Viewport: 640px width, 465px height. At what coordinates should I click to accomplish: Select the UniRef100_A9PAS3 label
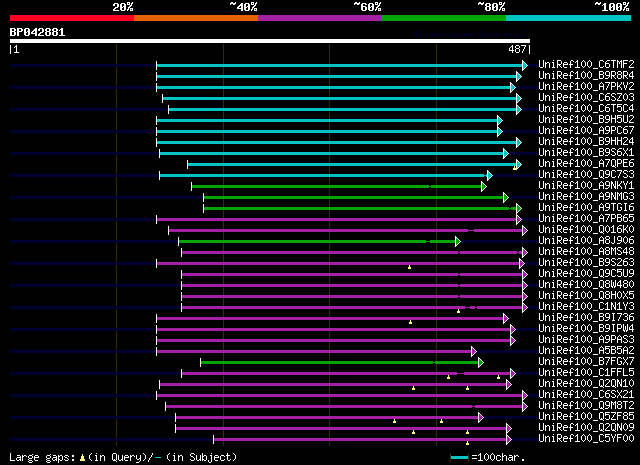pos(586,340)
